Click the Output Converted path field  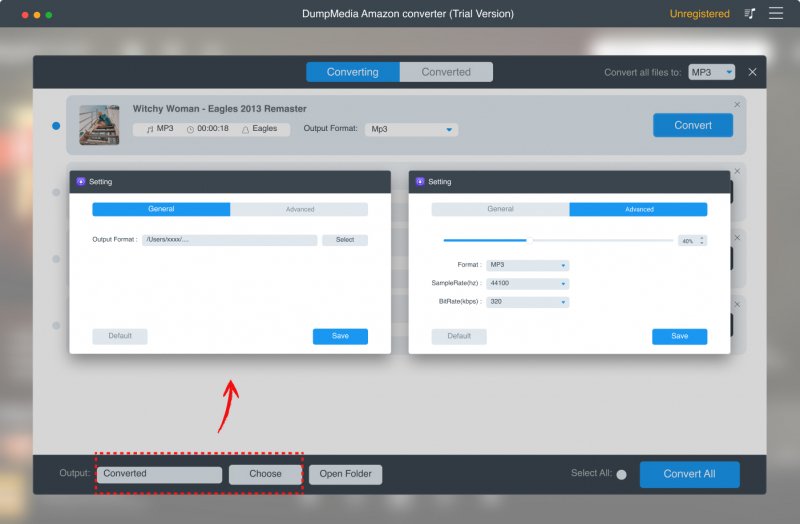(x=159, y=474)
